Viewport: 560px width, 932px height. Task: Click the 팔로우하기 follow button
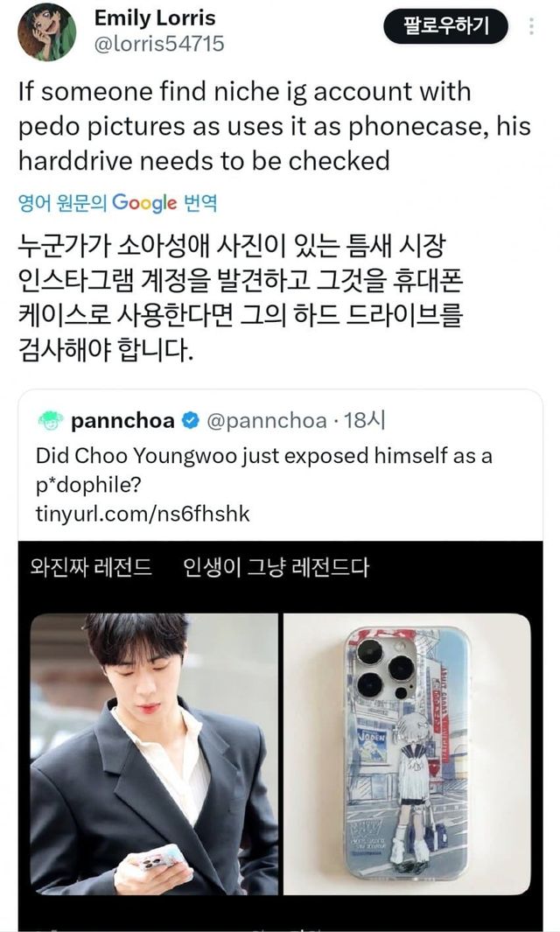point(446,26)
